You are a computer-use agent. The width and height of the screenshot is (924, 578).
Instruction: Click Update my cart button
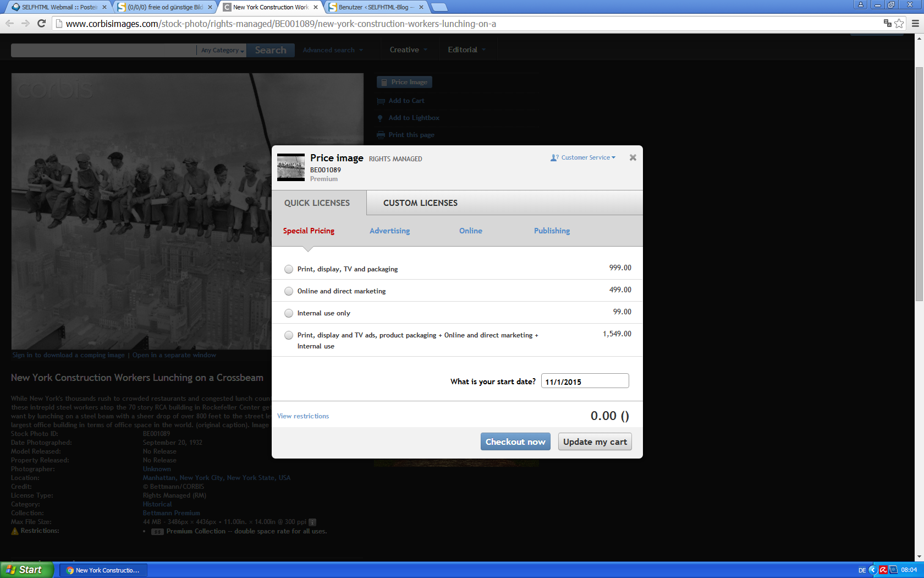click(x=595, y=441)
